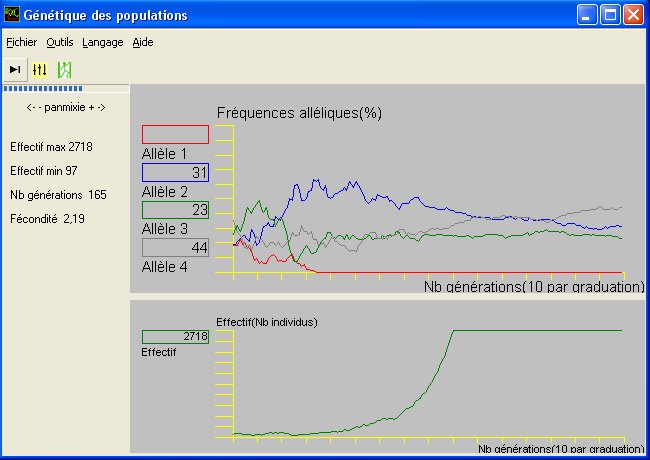The height and width of the screenshot is (460, 650).
Task: Select the red Allèle 1 frequency box
Action: 175,134
